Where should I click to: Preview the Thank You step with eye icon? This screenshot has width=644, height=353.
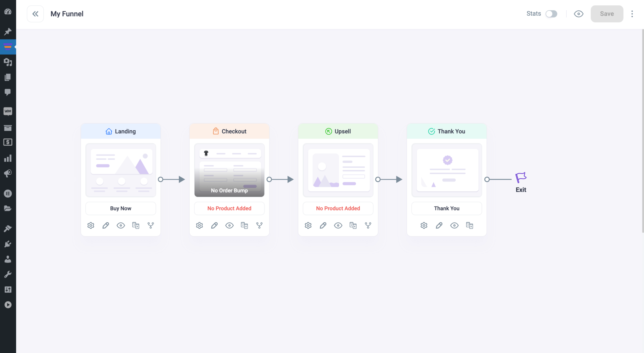click(454, 225)
